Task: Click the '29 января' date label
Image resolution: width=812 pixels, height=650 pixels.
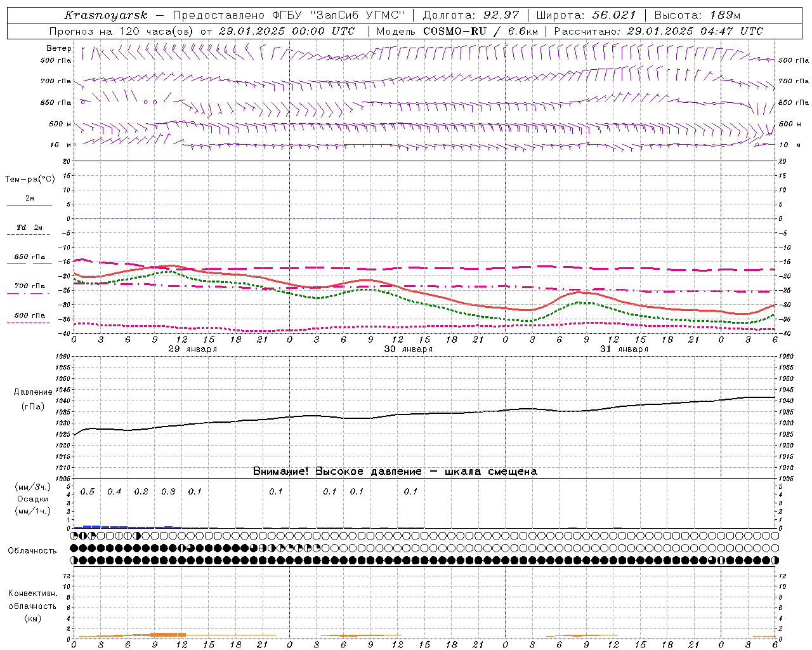Action: pyautogui.click(x=193, y=349)
